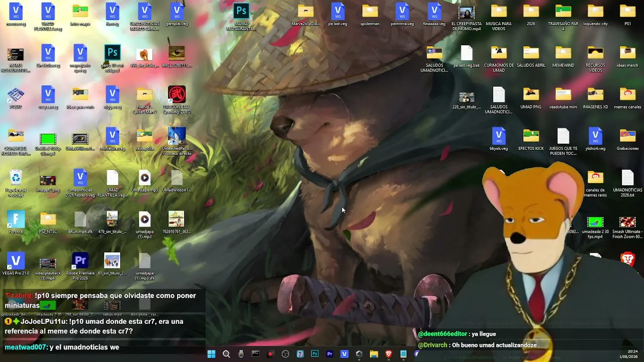Screen dimensions: 644x362
Task: Open OBS Studio from the taskbar
Action: [x=285, y=354]
